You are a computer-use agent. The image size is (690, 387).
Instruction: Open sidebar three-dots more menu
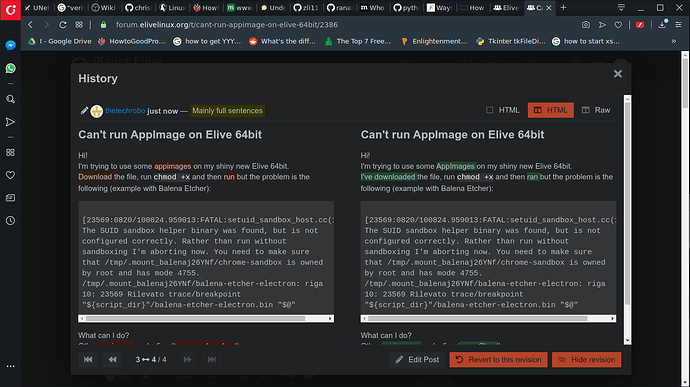[x=11, y=366]
